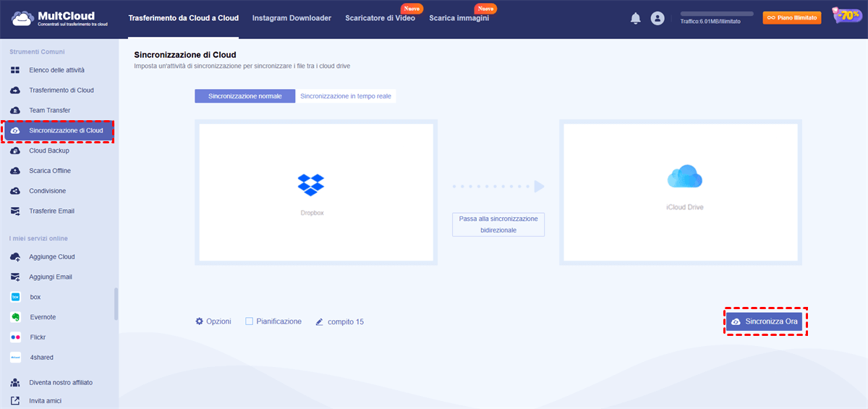Click the Piano Illimitato button
The height and width of the screenshot is (409, 868).
click(x=792, y=18)
